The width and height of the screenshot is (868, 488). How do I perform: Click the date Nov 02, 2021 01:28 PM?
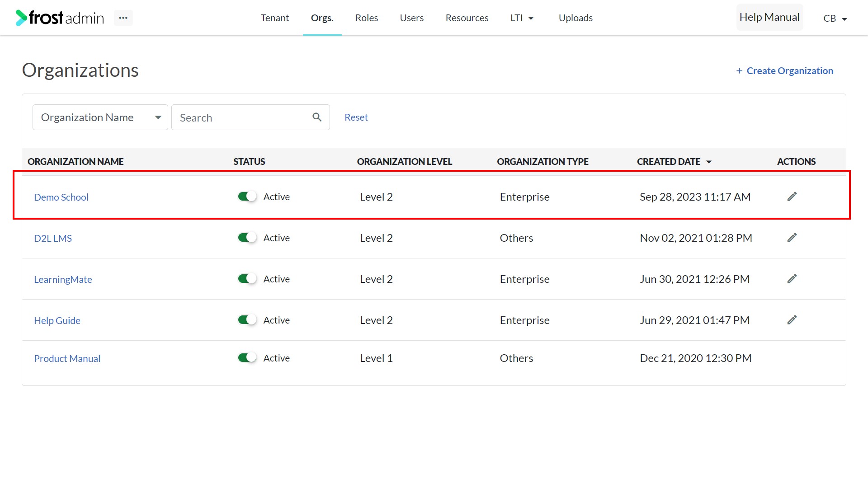pyautogui.click(x=696, y=238)
